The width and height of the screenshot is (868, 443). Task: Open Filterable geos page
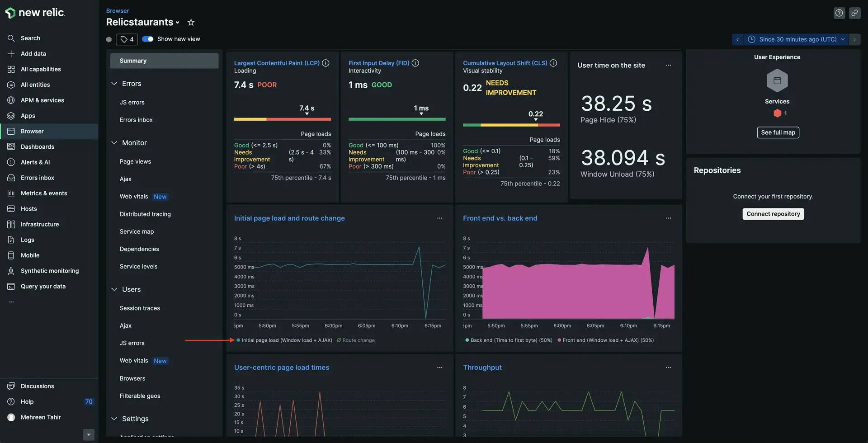tap(140, 396)
